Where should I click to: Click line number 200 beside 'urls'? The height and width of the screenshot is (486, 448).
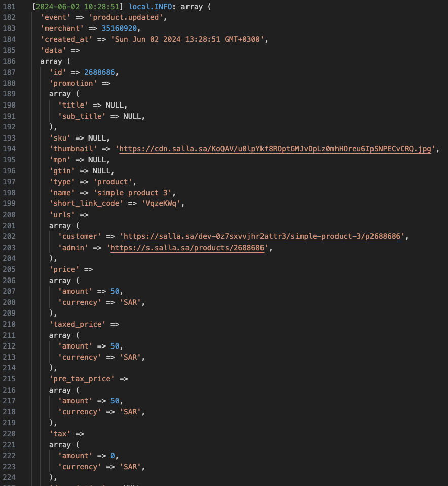tap(9, 215)
